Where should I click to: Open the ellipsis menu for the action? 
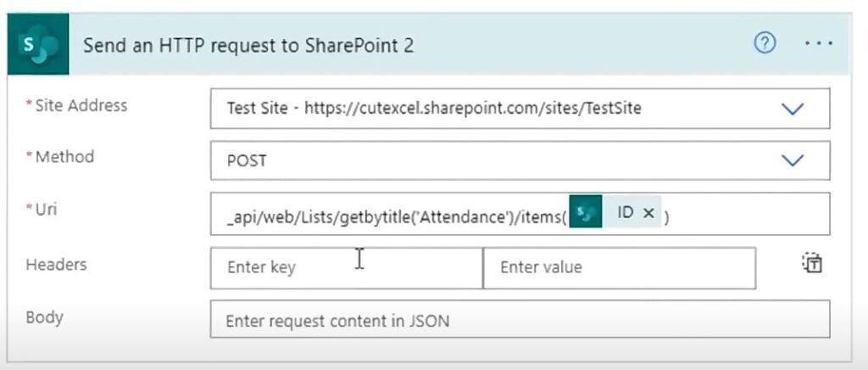coord(819,42)
